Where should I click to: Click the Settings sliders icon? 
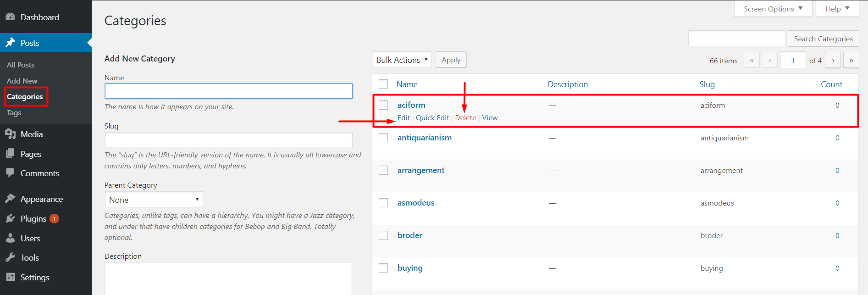[11, 277]
